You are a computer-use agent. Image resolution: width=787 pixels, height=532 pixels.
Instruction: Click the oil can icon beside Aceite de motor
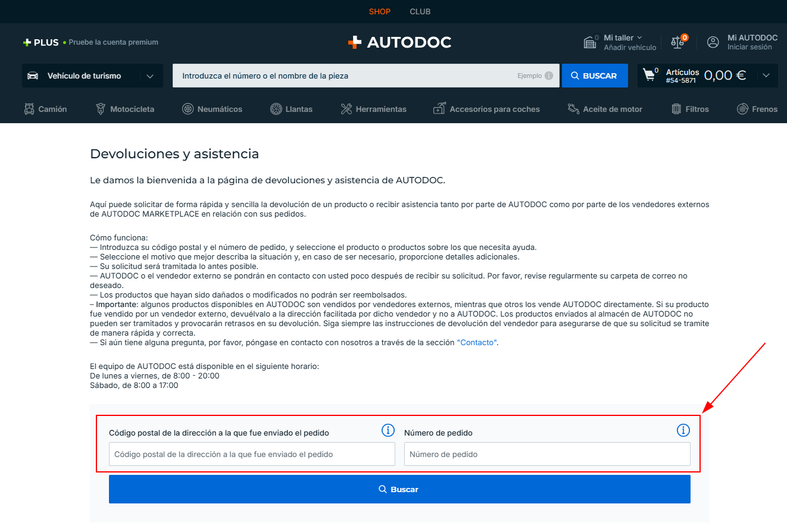[x=573, y=109]
